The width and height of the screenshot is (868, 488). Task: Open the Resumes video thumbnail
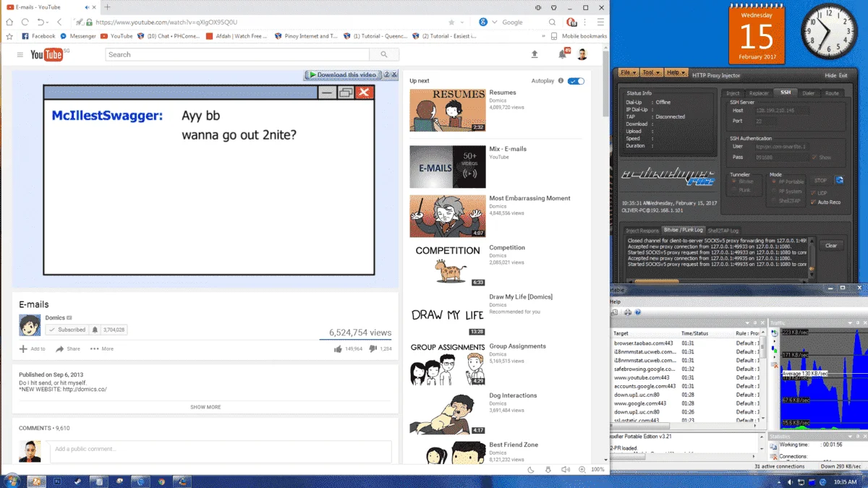pos(448,110)
